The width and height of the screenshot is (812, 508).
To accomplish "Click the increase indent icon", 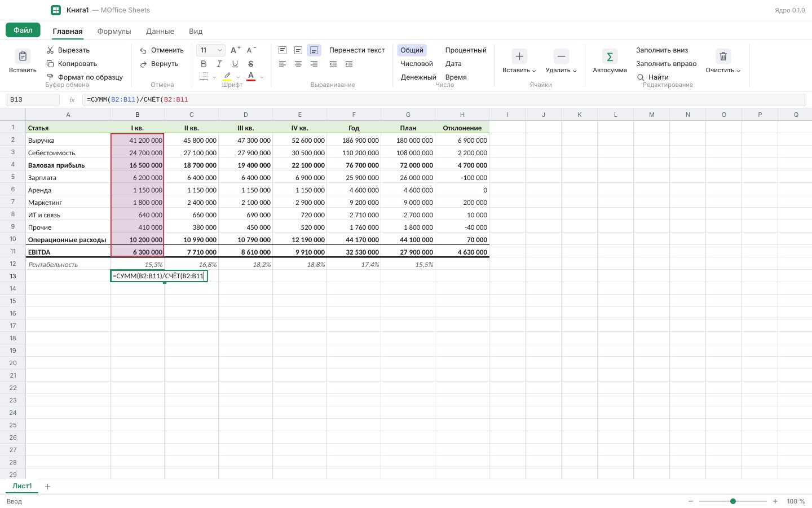I will coord(349,64).
